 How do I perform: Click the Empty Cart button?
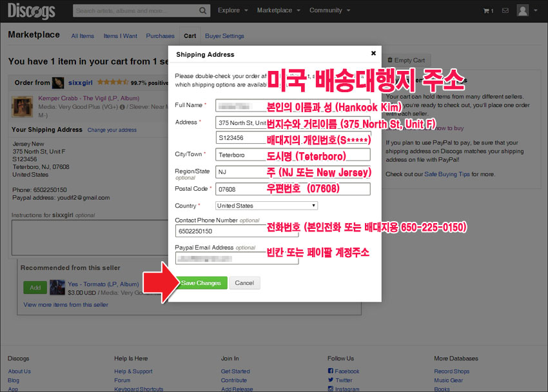406,60
